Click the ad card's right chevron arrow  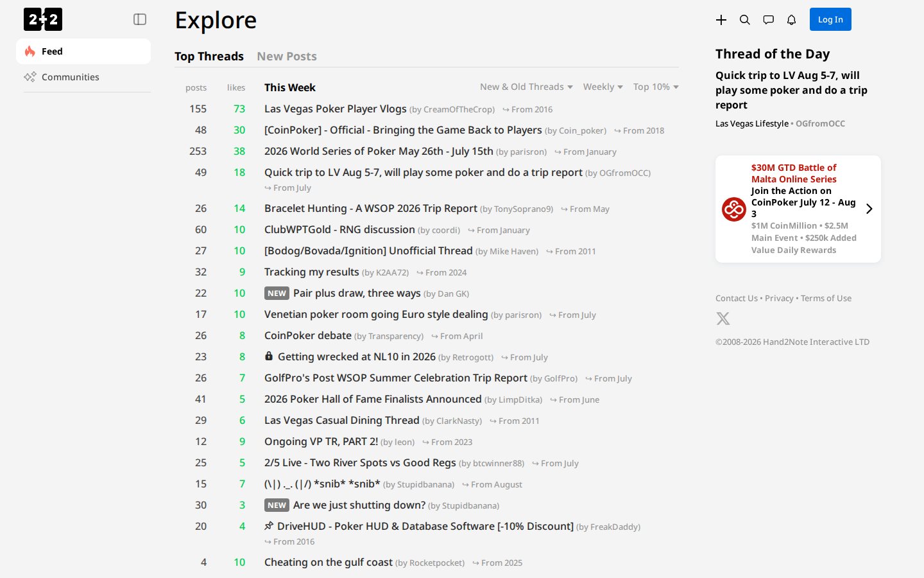click(869, 209)
